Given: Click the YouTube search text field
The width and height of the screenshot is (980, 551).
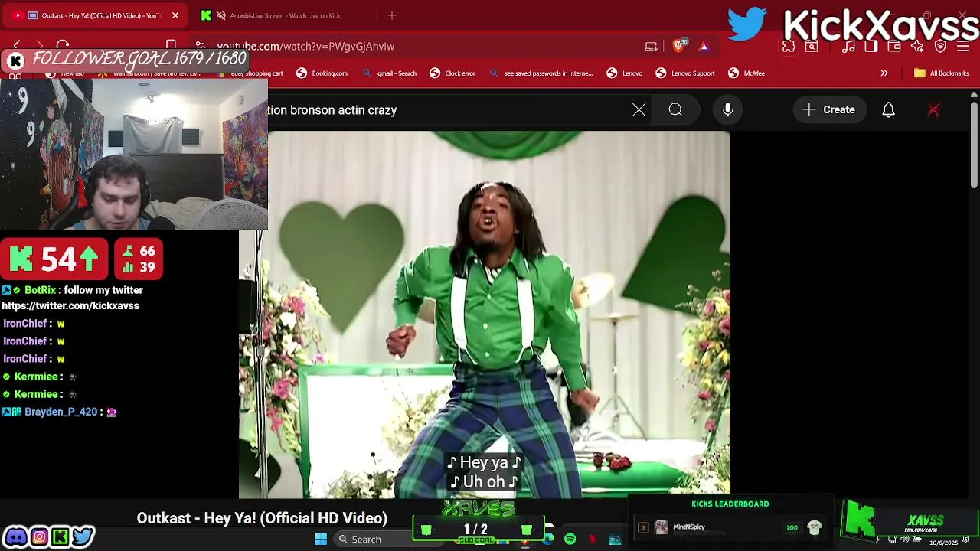Looking at the screenshot, I should 448,110.
